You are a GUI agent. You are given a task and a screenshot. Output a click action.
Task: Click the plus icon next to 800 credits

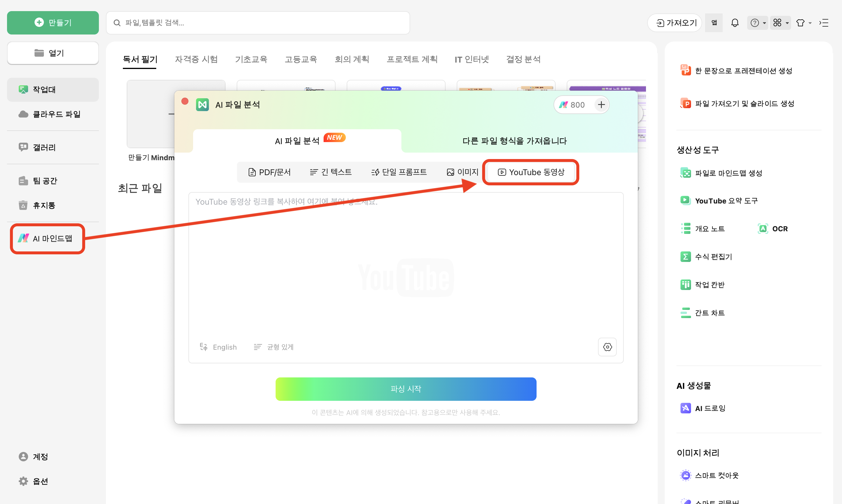601,105
